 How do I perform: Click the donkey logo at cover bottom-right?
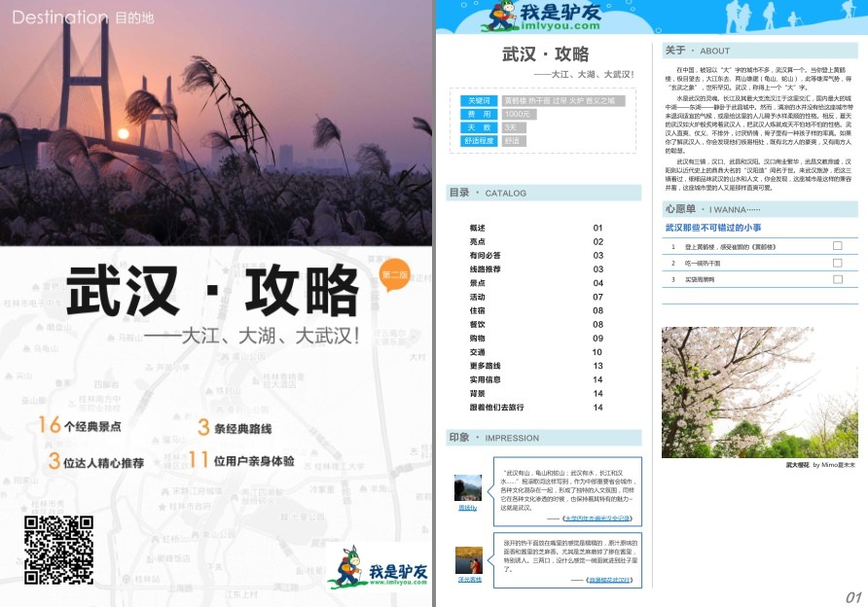pyautogui.click(x=379, y=567)
